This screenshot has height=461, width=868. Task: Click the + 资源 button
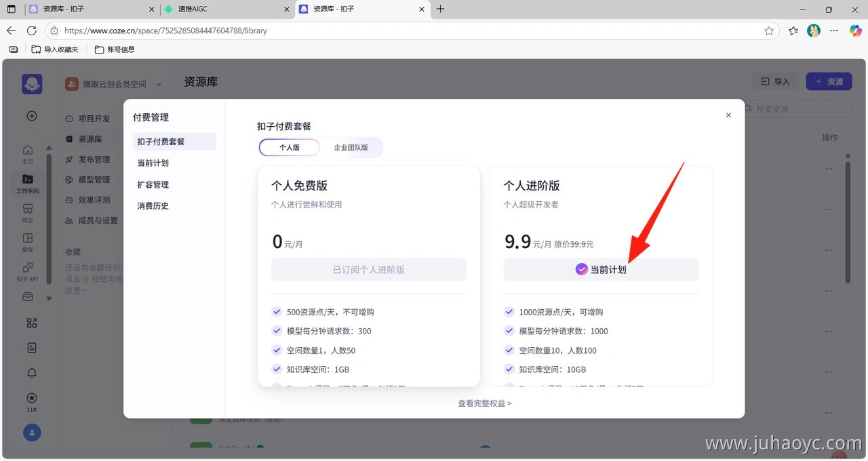829,81
